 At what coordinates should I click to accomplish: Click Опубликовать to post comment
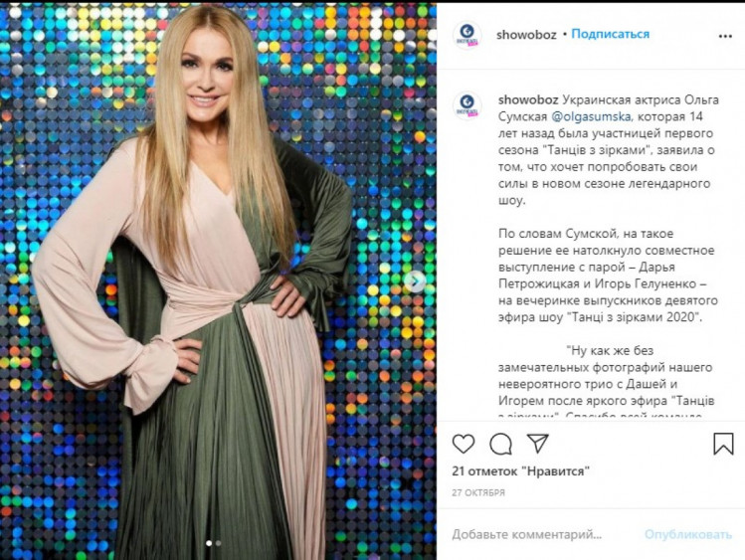pyautogui.click(x=688, y=534)
